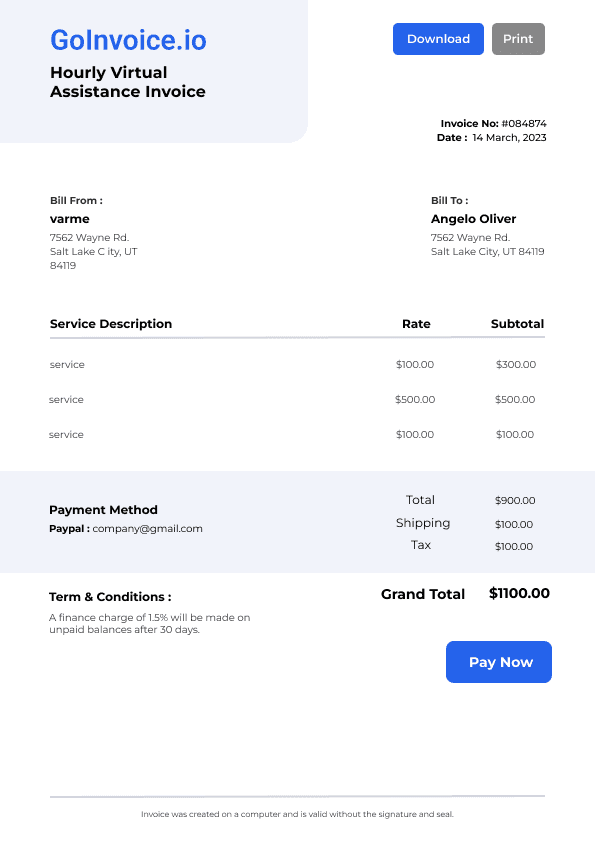The width and height of the screenshot is (595, 842).
Task: Click the Print button
Action: point(518,39)
